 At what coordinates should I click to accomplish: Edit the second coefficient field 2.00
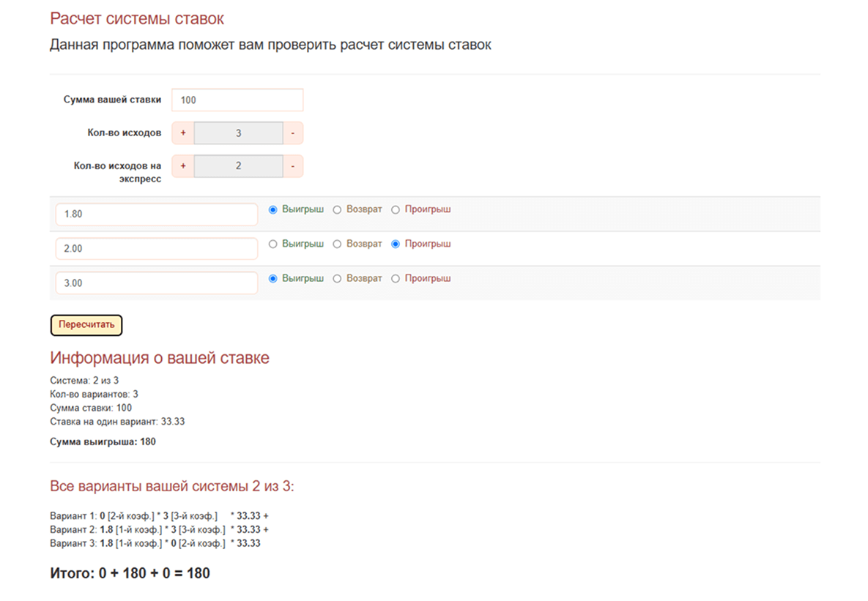tap(157, 249)
